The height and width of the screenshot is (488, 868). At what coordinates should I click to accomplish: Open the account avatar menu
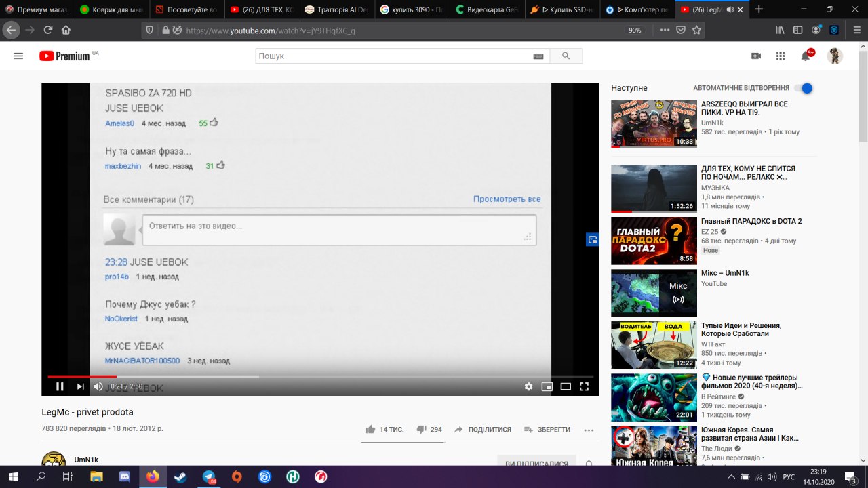tap(835, 56)
